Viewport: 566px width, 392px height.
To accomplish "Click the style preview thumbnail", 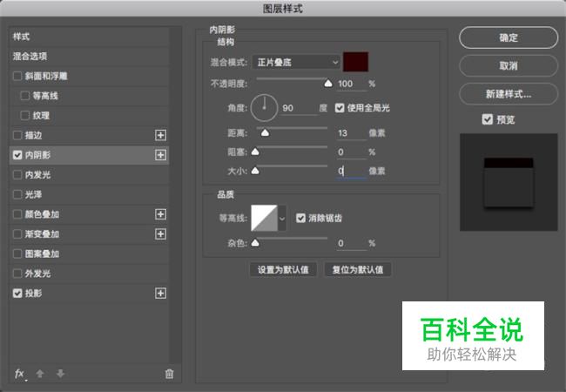I will pos(509,182).
